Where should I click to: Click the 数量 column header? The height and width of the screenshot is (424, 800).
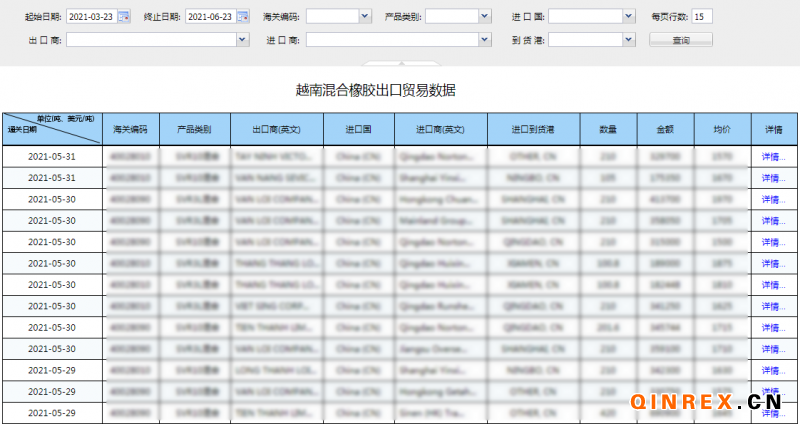pyautogui.click(x=608, y=130)
